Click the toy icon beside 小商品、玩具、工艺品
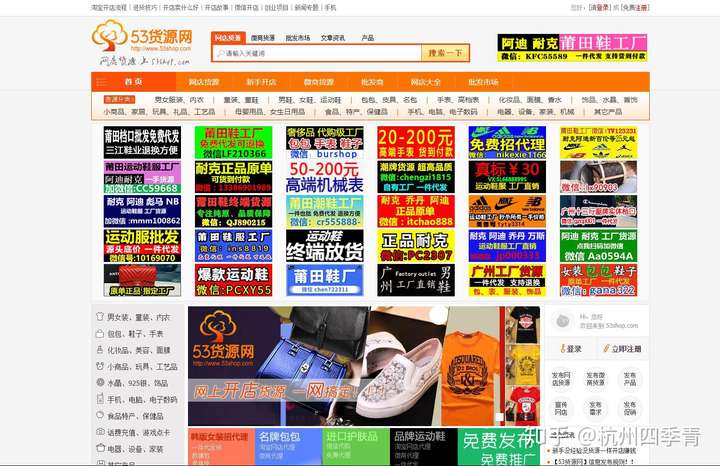This screenshot has height=466, width=720. point(100,366)
